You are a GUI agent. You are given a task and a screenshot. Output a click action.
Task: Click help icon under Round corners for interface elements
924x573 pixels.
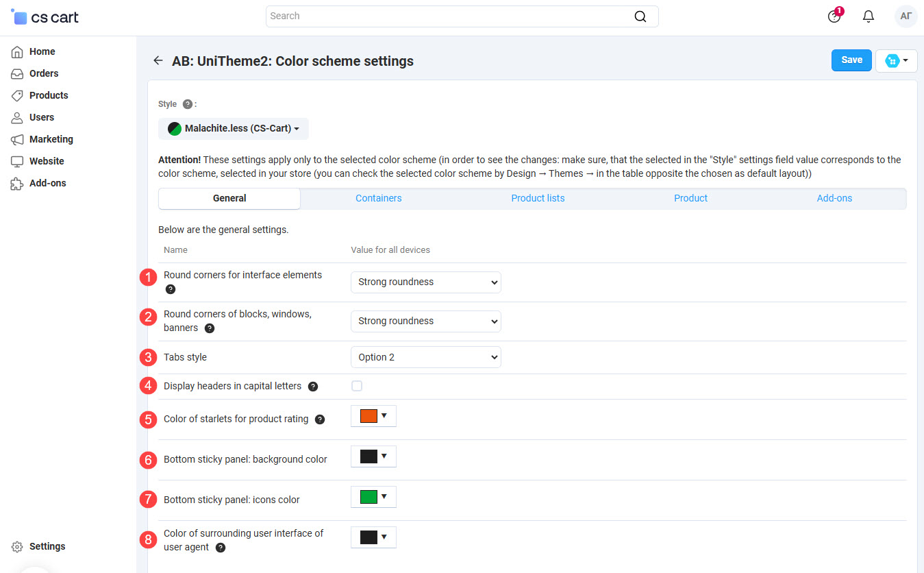pyautogui.click(x=171, y=289)
